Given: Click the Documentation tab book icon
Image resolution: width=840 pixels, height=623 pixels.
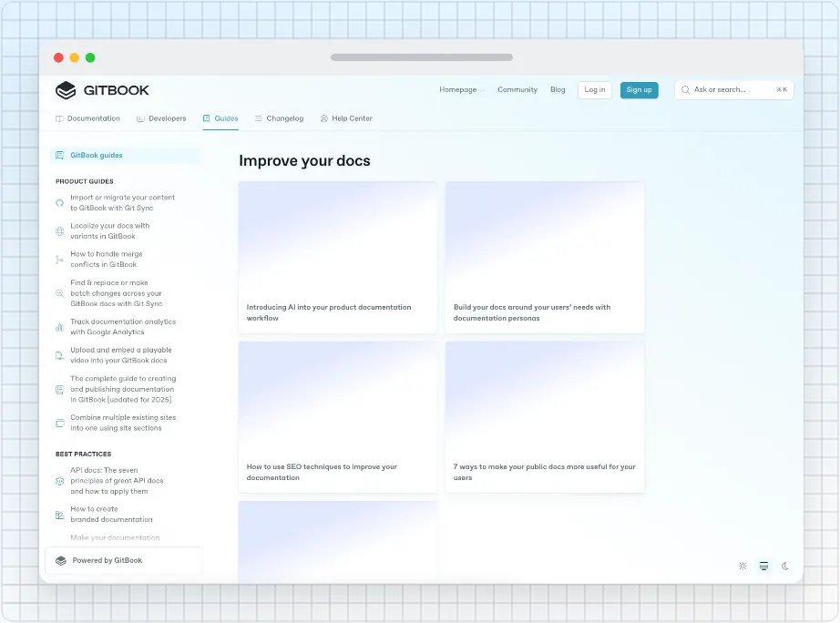Looking at the screenshot, I should click(x=59, y=119).
